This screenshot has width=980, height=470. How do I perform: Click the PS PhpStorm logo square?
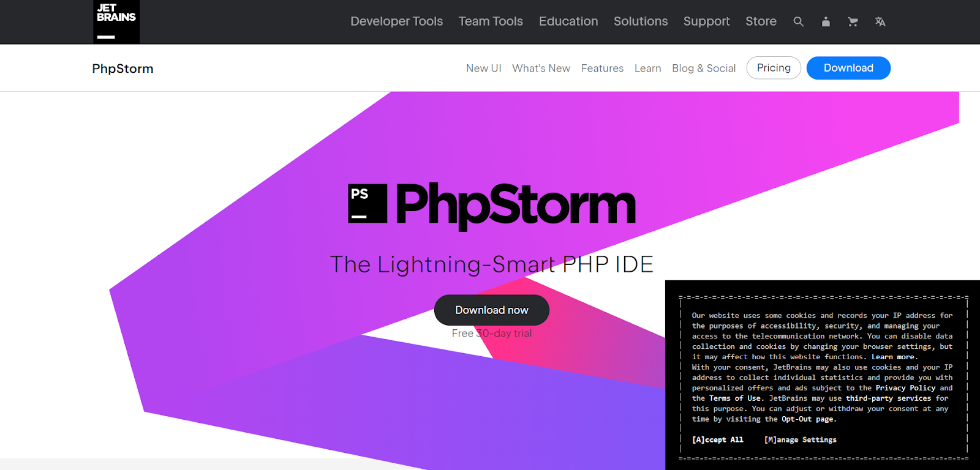(367, 203)
